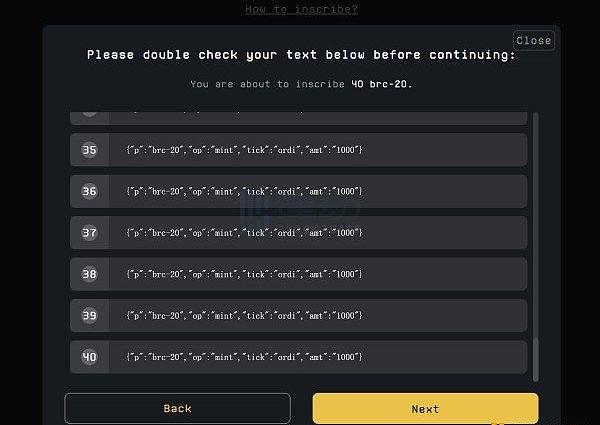Select the number 37 badge

click(x=90, y=233)
